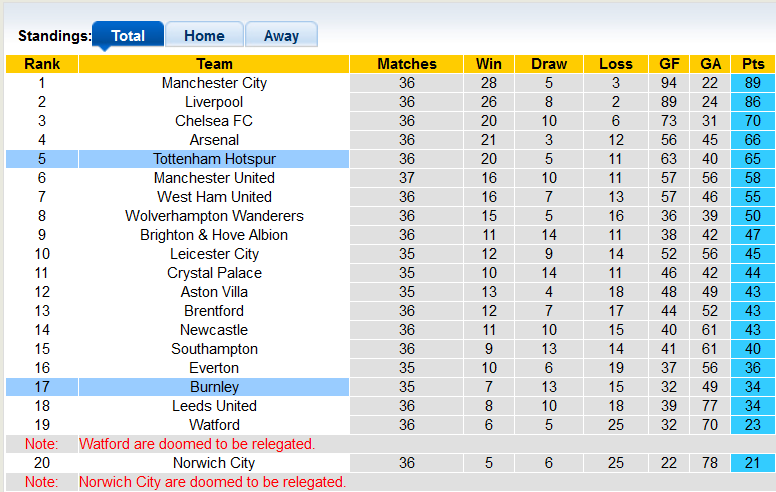Select Arsenal in the team column
This screenshot has height=492, width=776.
(x=214, y=140)
